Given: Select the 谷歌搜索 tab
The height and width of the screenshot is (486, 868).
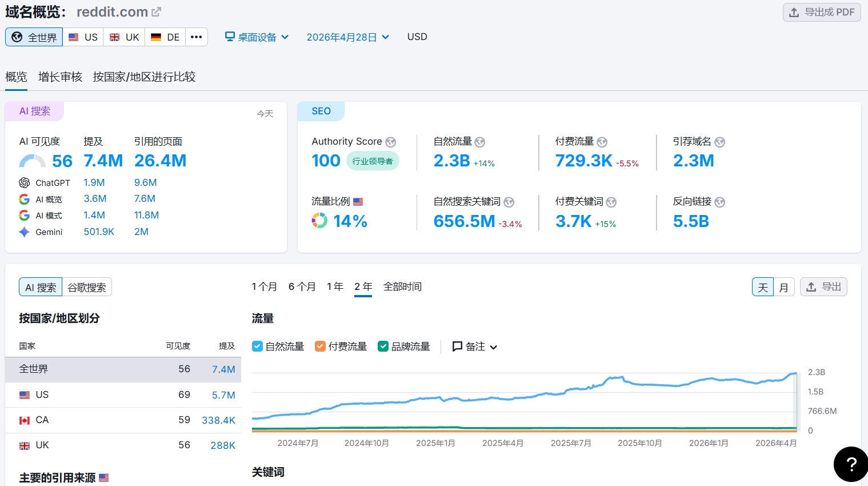Looking at the screenshot, I should click(x=87, y=287).
